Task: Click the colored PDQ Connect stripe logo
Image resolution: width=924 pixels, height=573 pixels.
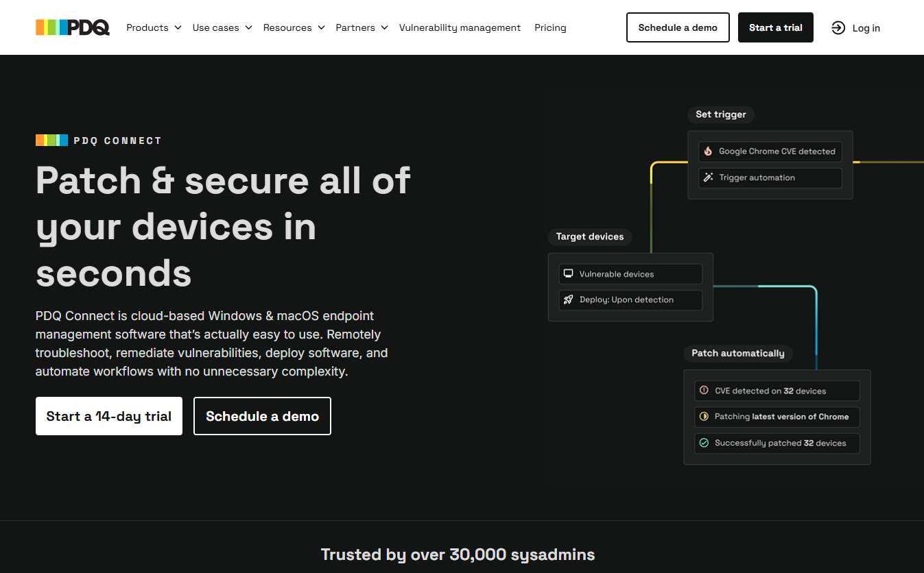Action: pos(51,141)
